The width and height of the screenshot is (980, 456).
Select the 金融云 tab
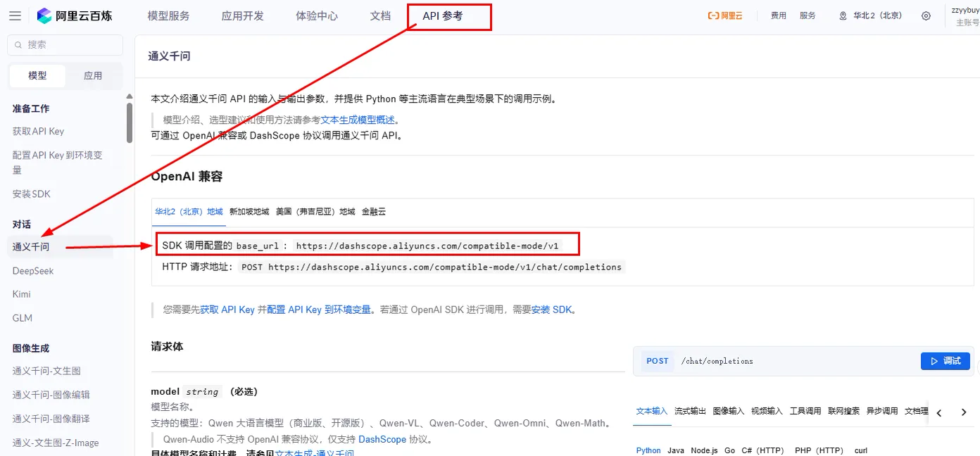coord(374,211)
